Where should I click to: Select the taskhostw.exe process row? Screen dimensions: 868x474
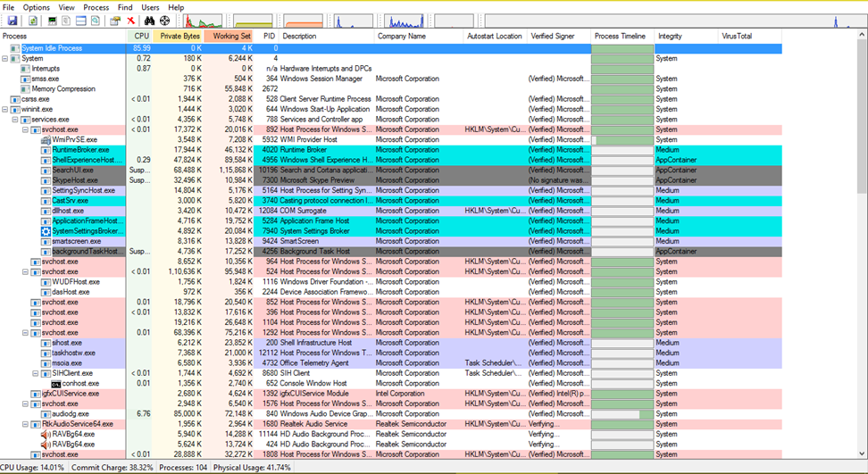(x=391, y=353)
